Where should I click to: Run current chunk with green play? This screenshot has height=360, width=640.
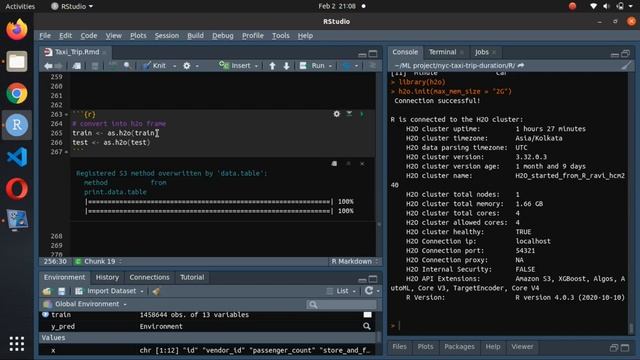pyautogui.click(x=362, y=114)
